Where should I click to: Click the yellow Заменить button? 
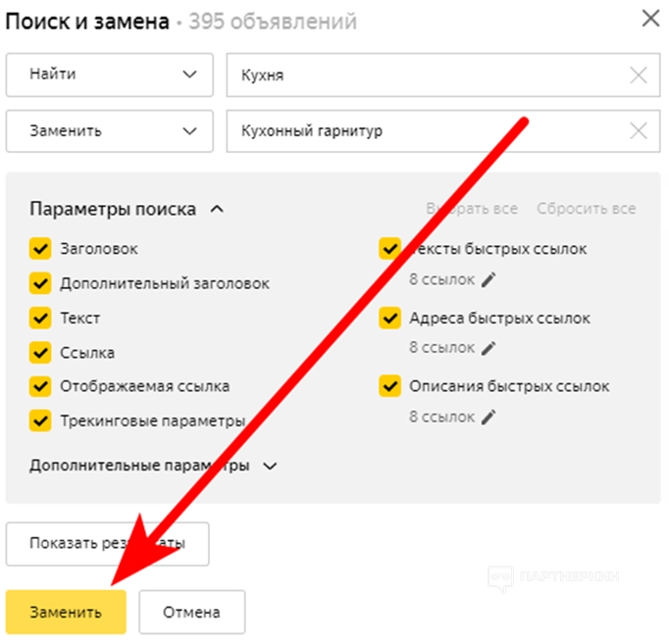[66, 613]
